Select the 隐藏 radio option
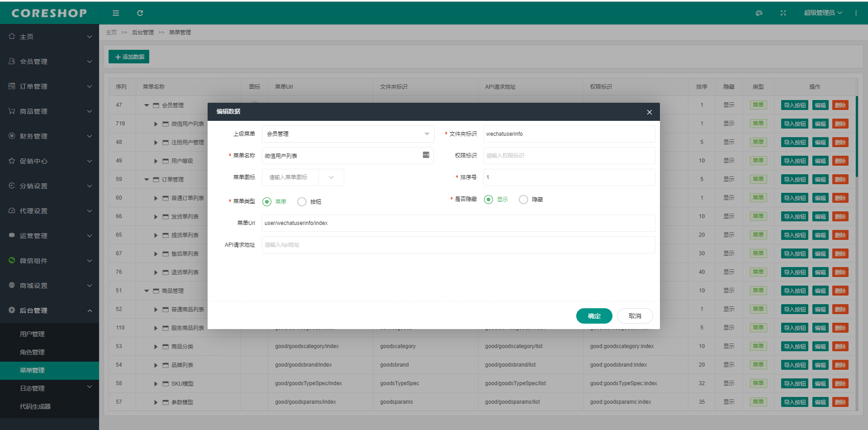Viewport: 868px width, 430px height. 523,200
